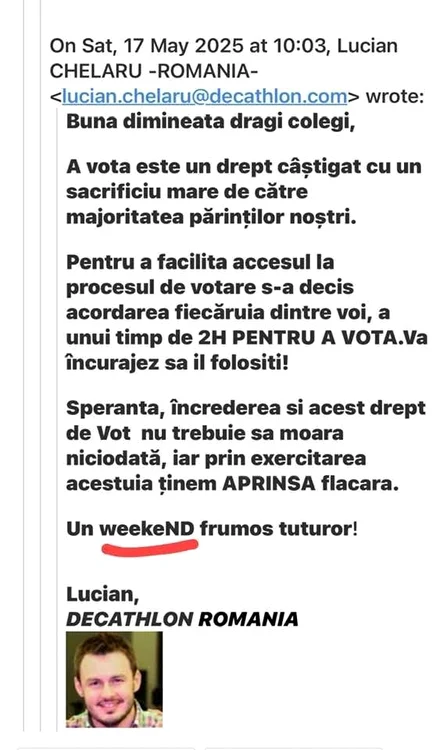
Task: Click the signature name Lucian,
Action: point(102,594)
